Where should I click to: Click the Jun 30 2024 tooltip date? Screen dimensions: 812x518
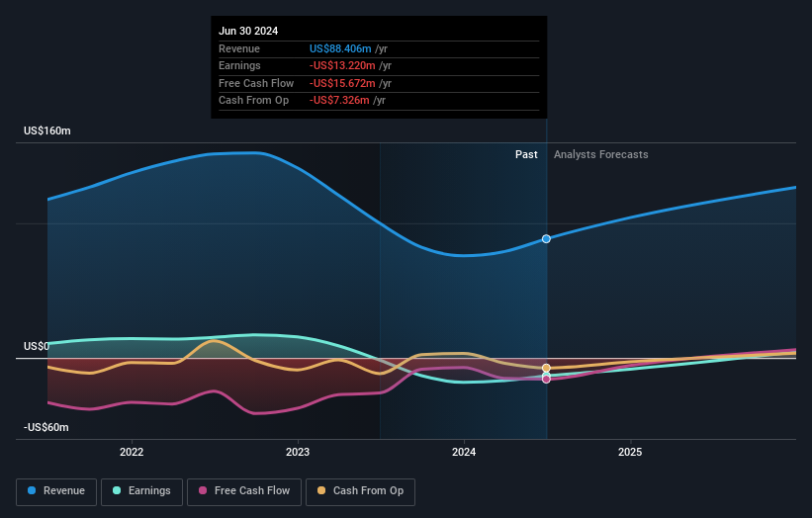pos(248,31)
